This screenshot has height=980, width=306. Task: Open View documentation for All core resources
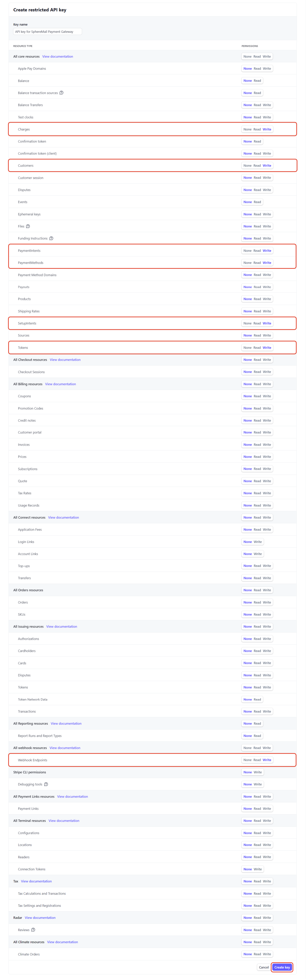click(x=58, y=56)
